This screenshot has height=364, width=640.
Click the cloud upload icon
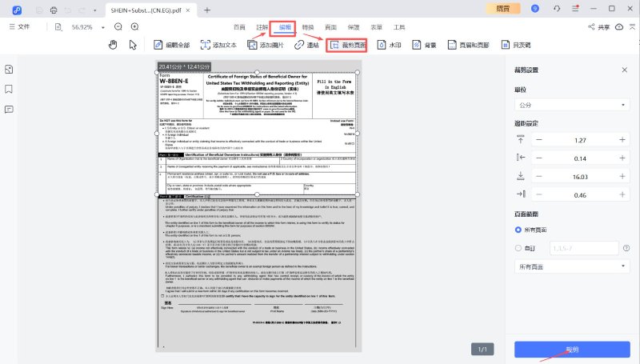point(619,27)
